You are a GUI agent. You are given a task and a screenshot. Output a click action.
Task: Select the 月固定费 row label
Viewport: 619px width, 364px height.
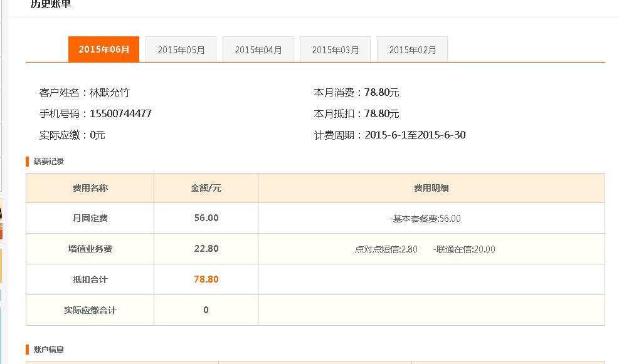point(90,219)
